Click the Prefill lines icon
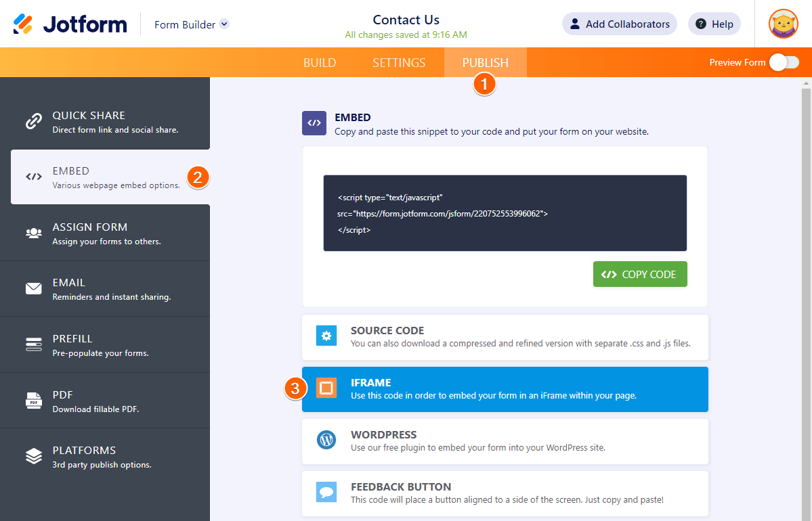812x521 pixels. tap(34, 344)
